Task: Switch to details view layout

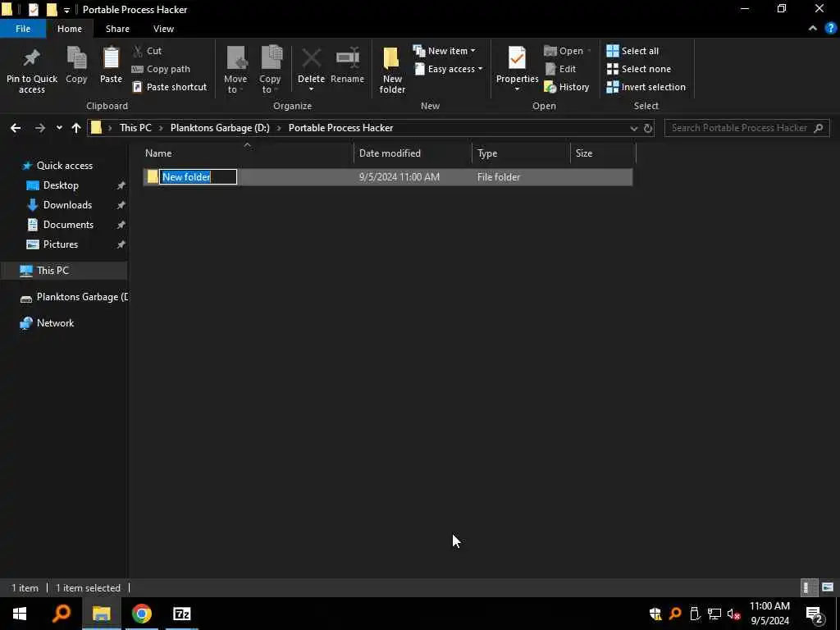Action: pyautogui.click(x=807, y=587)
